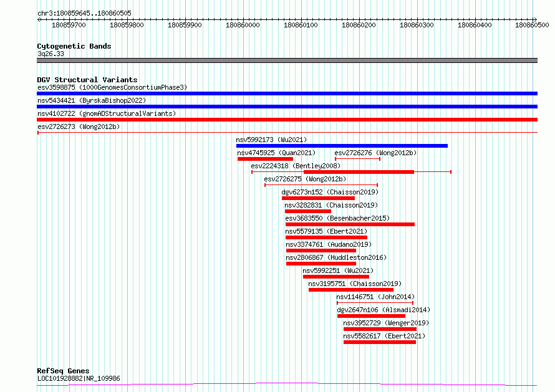This screenshot has width=555, height=392.
Task: Click the red bar under nsv5582617 (Ebert2021)
Action: coord(380,342)
